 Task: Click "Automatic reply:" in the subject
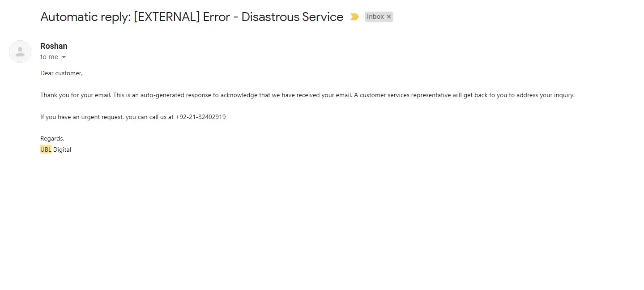pyautogui.click(x=85, y=17)
